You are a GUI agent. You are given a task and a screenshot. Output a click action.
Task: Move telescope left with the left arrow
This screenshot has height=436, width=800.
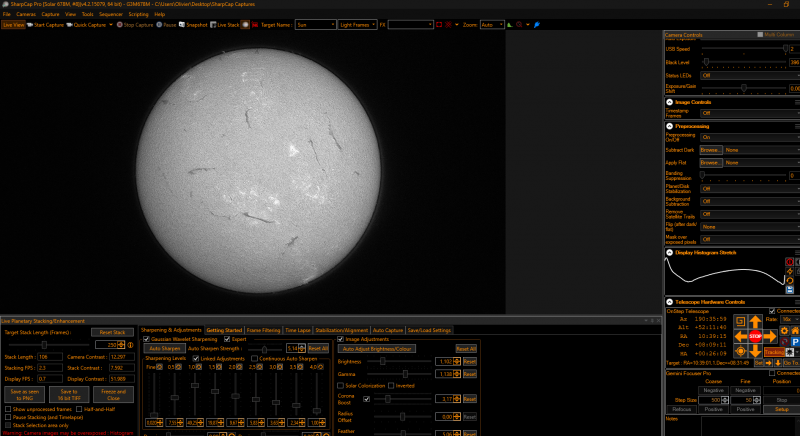[x=741, y=337]
